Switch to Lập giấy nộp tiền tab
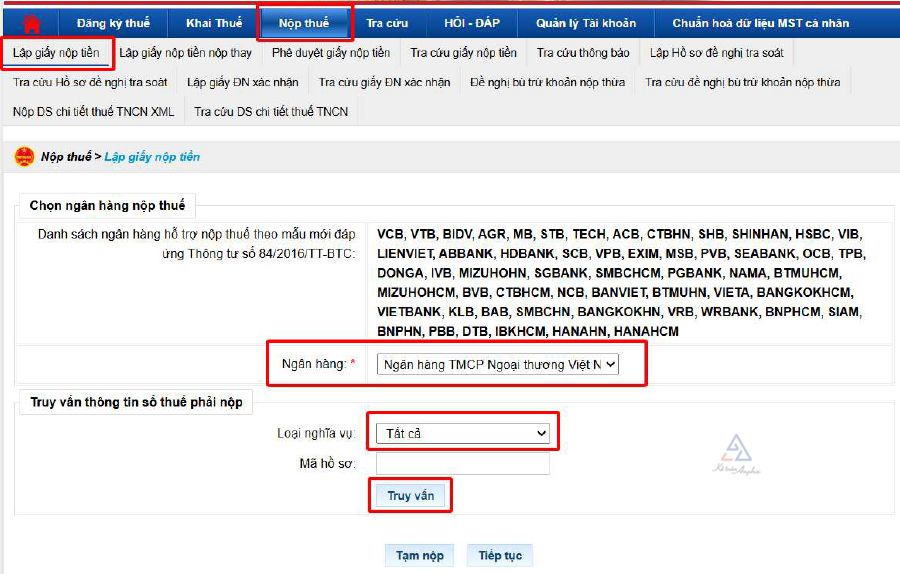 click(x=56, y=53)
